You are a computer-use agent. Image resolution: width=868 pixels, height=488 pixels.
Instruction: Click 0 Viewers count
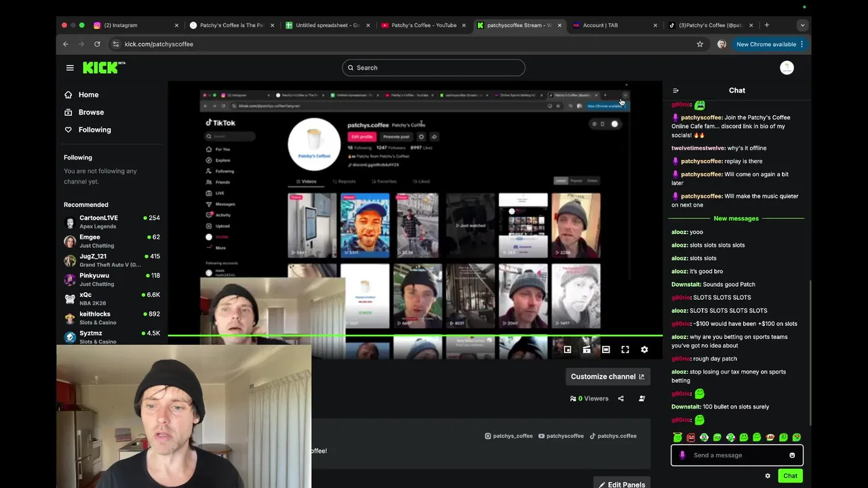(x=589, y=399)
